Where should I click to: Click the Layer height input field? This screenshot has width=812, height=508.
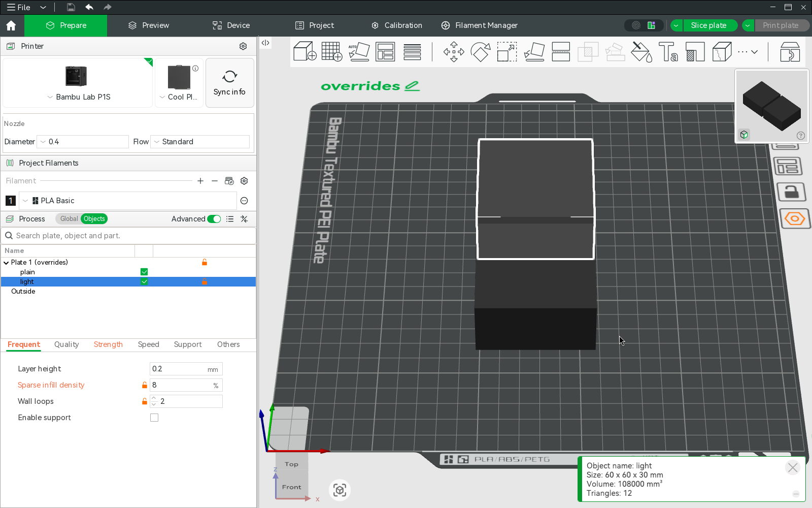186,369
